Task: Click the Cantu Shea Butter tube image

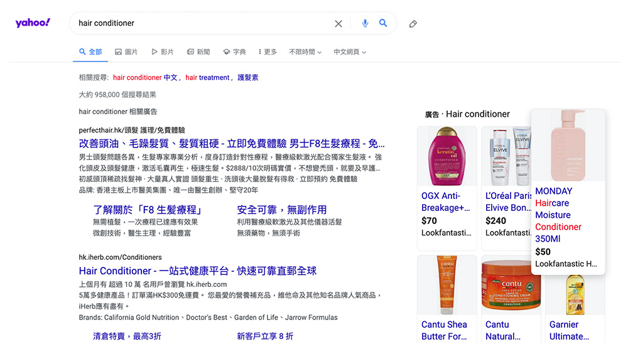Action: click(x=447, y=285)
